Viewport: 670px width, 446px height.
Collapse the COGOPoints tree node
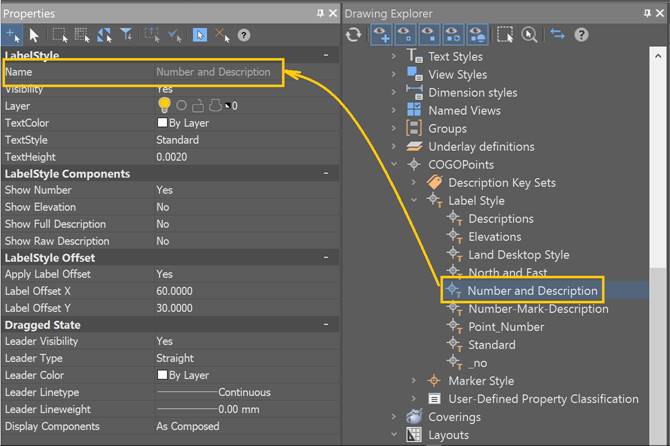coord(394,165)
